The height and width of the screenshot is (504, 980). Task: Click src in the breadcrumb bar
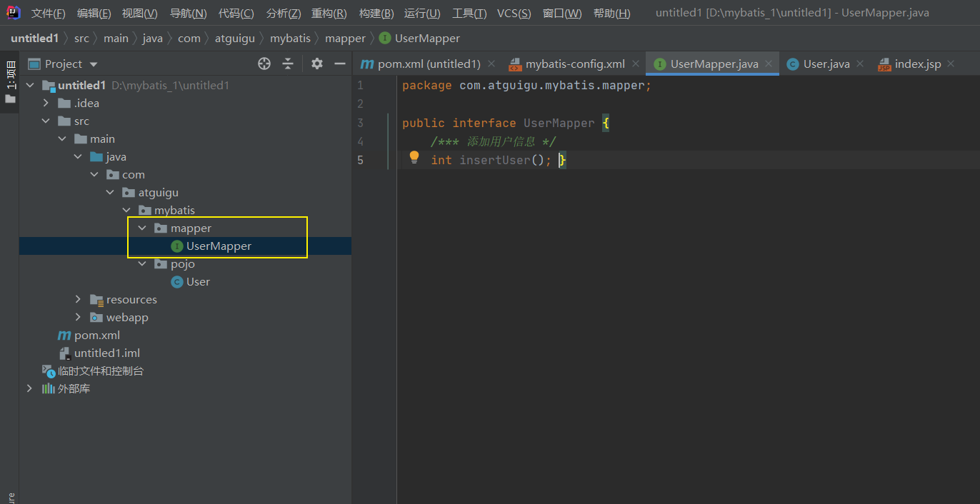(81, 38)
